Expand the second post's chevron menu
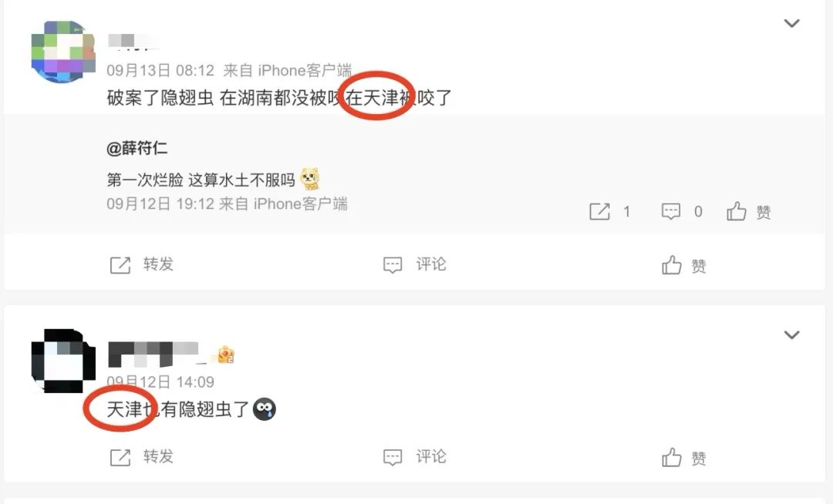Viewport: 833px width, 504px height. pyautogui.click(x=791, y=334)
